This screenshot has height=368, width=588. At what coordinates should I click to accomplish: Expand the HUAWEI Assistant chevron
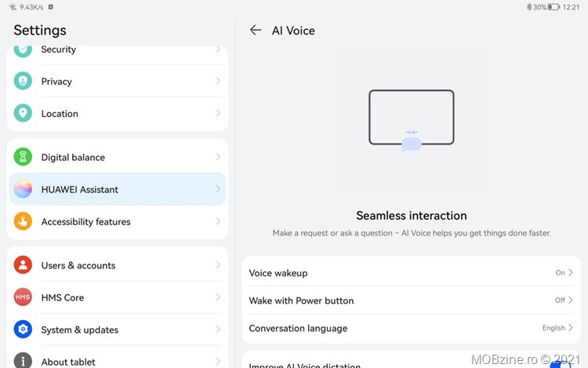point(218,189)
